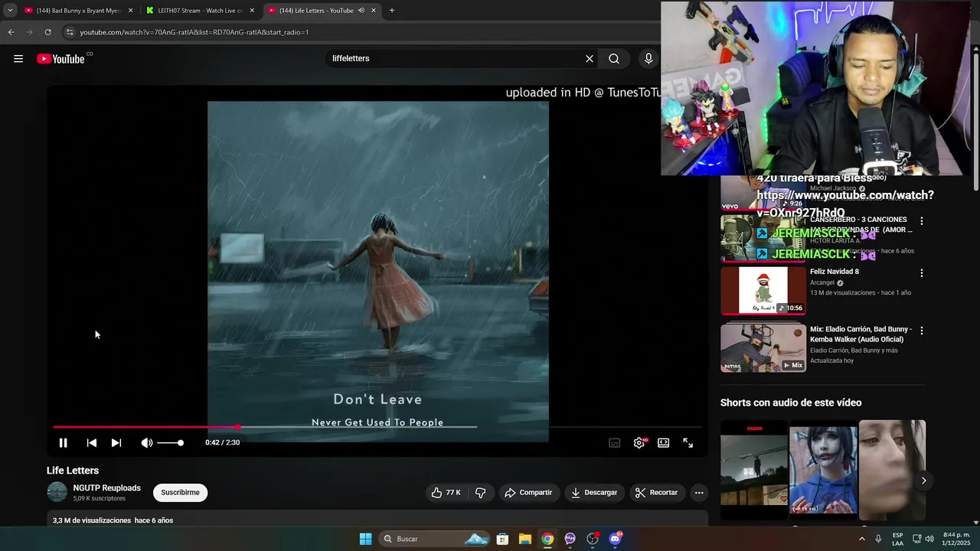Open Discord from the taskbar

[x=615, y=539]
